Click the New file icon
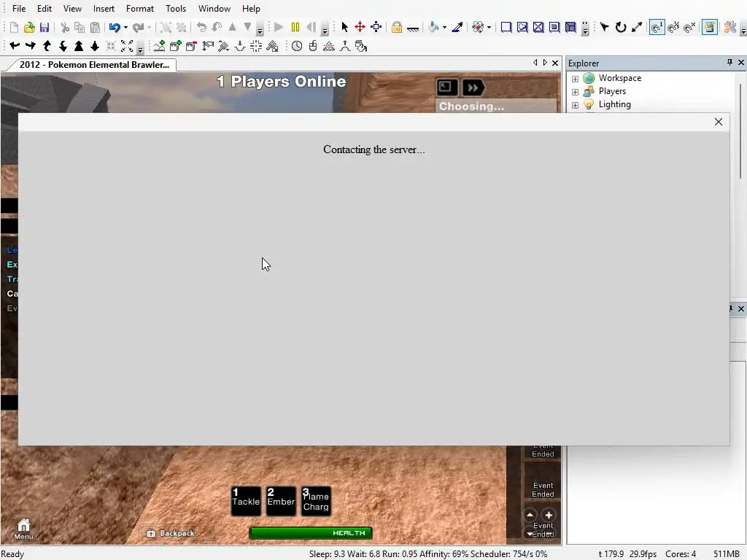 pyautogui.click(x=15, y=27)
